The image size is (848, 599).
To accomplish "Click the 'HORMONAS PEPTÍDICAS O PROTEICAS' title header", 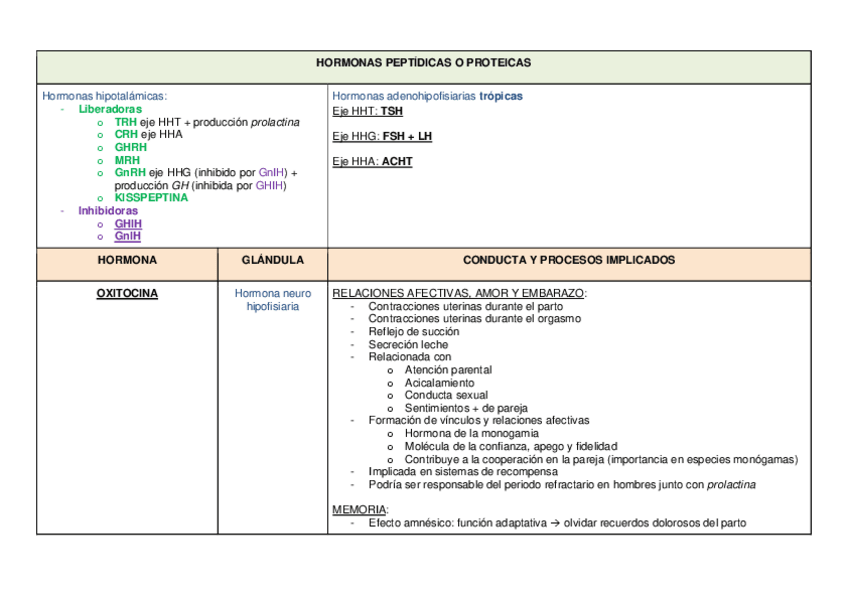I will click(x=423, y=63).
